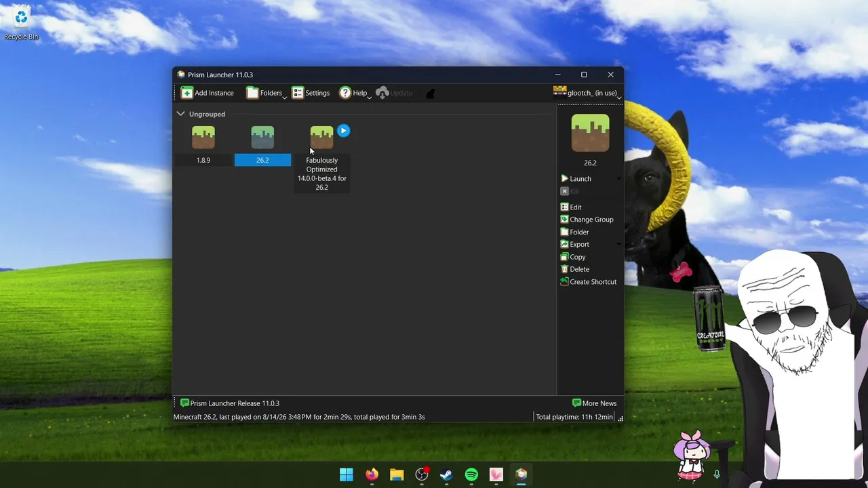Select the 26.2 instance grass block icon
This screenshot has height=488, width=868.
[262, 138]
